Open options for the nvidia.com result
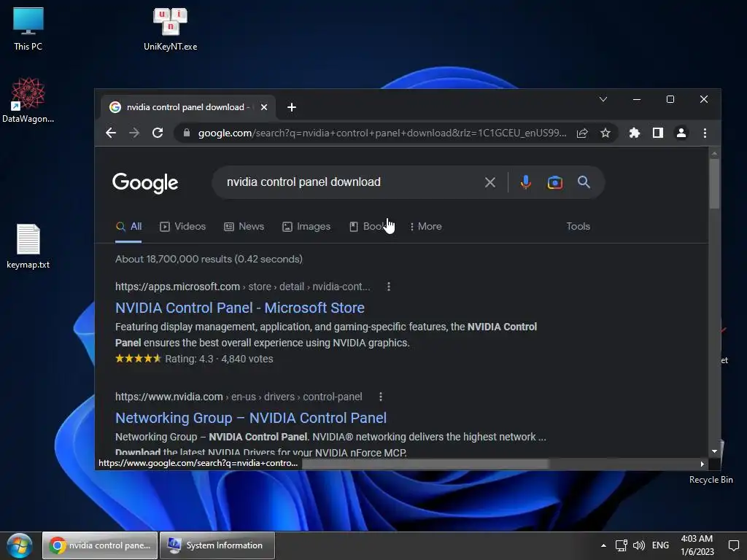747x560 pixels. tap(381, 397)
